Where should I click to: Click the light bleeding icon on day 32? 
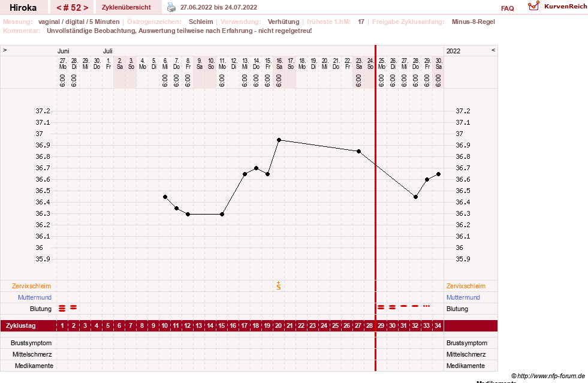point(415,306)
